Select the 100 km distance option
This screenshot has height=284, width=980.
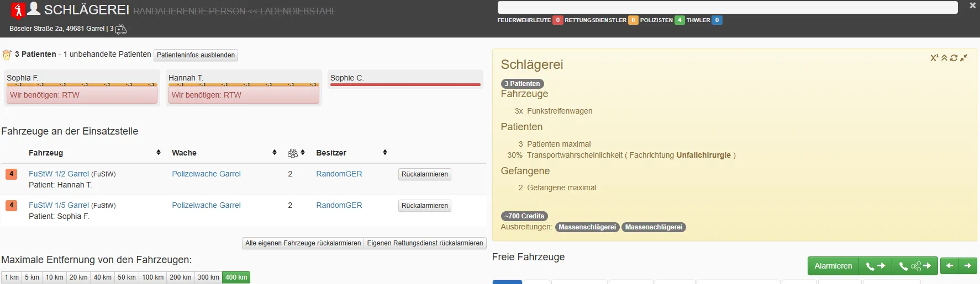coord(152,277)
